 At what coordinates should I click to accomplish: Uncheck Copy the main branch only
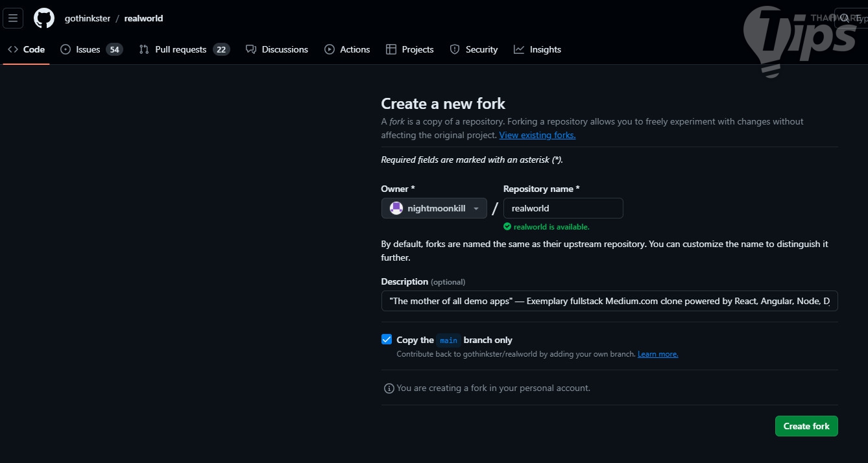pos(387,339)
